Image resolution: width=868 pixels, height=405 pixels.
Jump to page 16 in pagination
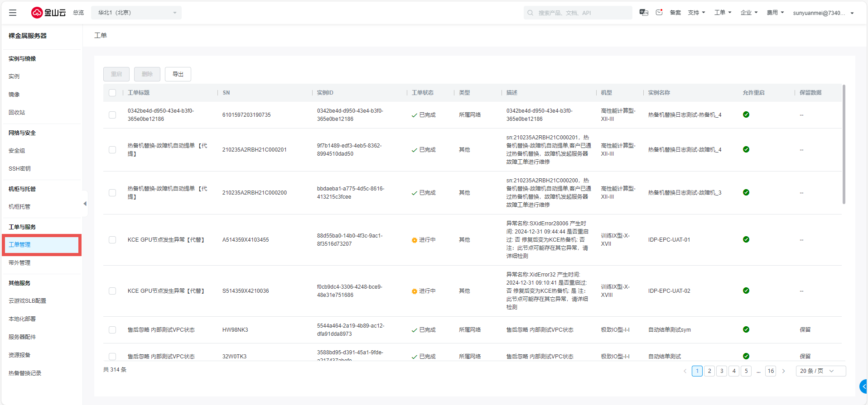(x=771, y=371)
